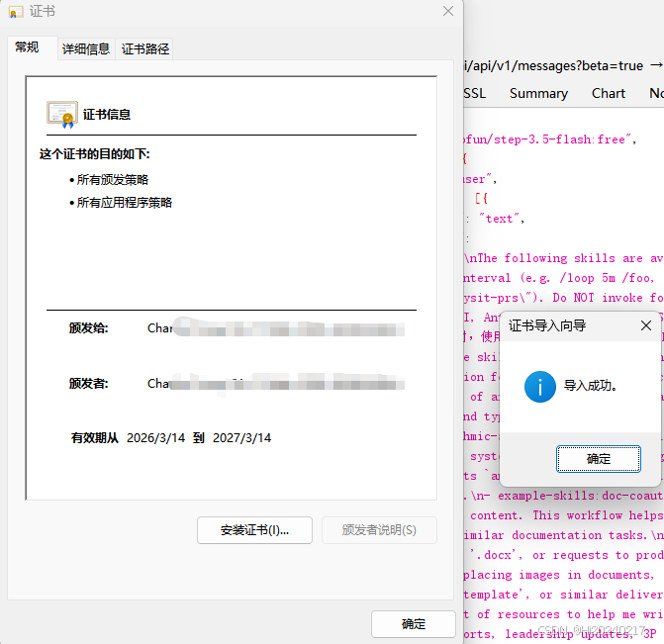The width and height of the screenshot is (664, 644).
Task: Click the start date 2026/3/14
Action: (x=155, y=438)
